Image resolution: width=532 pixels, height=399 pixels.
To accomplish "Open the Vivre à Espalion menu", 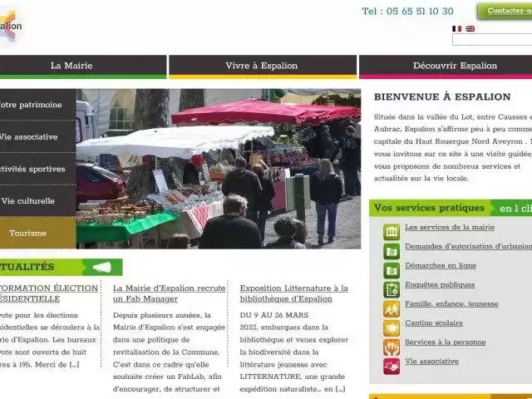I will point(262,66).
